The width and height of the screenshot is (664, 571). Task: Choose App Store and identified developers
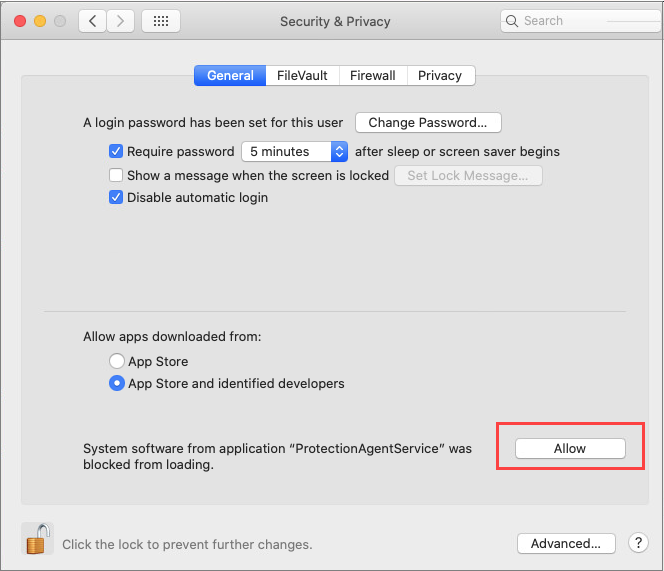coord(117,384)
